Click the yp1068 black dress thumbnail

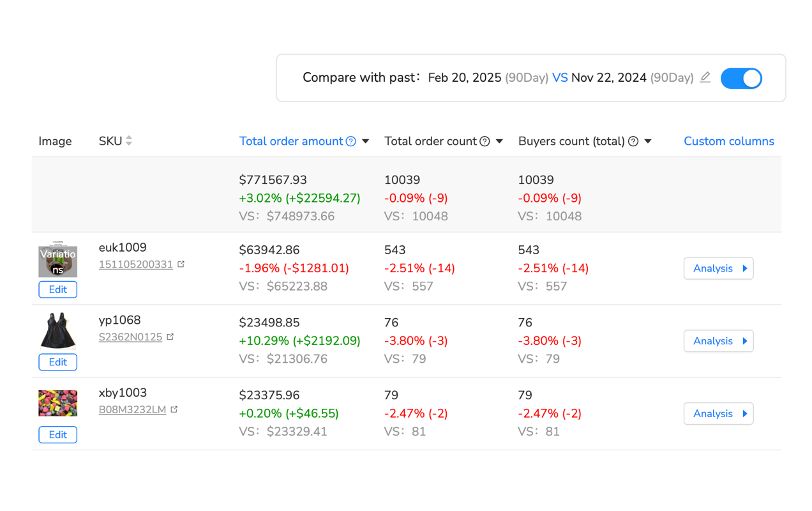(x=57, y=330)
